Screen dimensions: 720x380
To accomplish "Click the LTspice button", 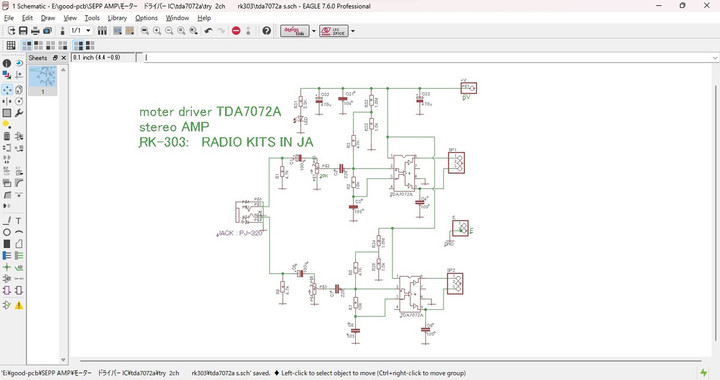I will [x=334, y=31].
